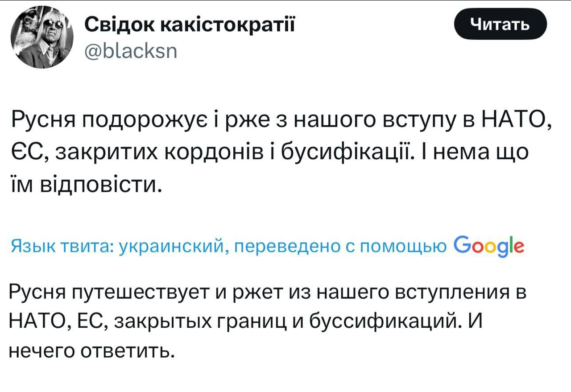Click the line нечего ответить.
Viewport: 571px width, 392px height.
91,352
